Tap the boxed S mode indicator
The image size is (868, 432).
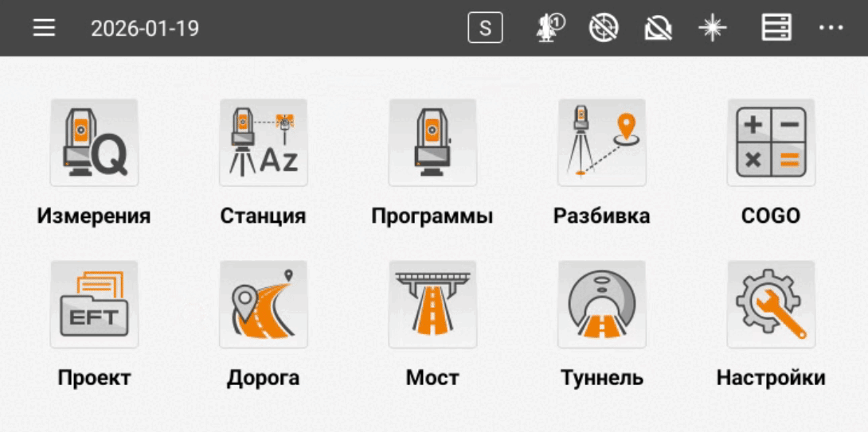tap(485, 28)
